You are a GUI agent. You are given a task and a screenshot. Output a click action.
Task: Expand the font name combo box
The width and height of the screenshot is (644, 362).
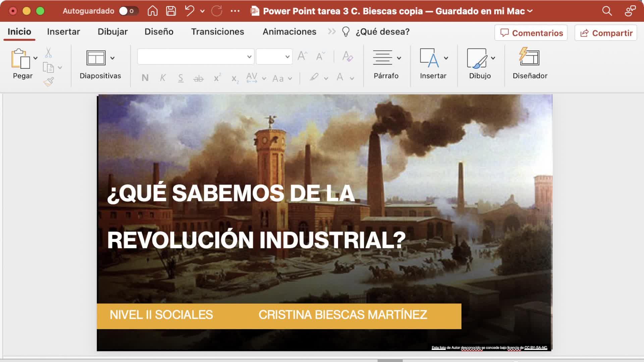pyautogui.click(x=249, y=57)
